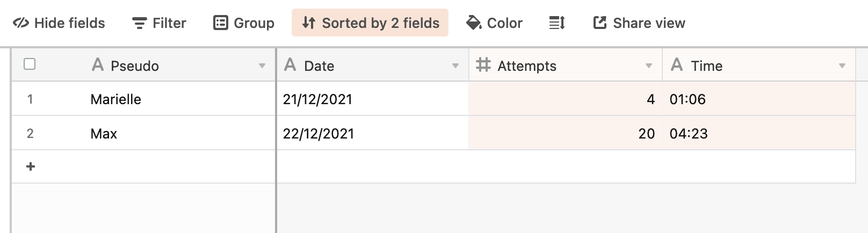
Task: Click the Filter lines icon
Action: click(x=140, y=23)
